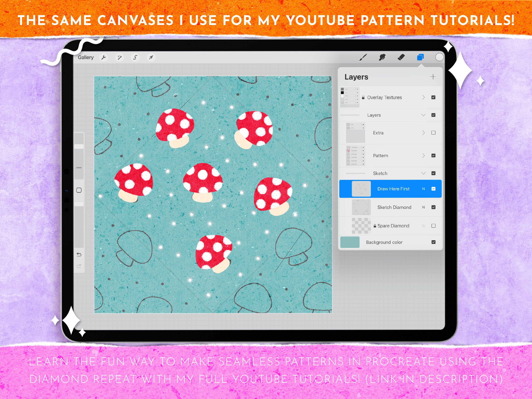Return to the Gallery
The width and height of the screenshot is (532, 399).
pyautogui.click(x=86, y=57)
